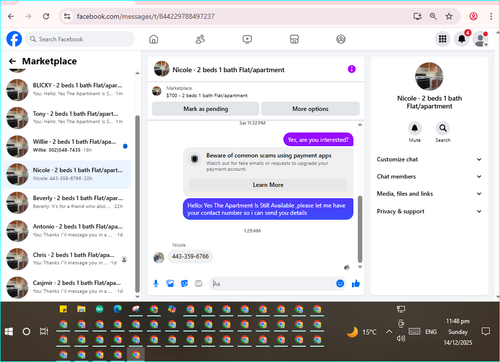Click the browser address bar URL
Viewport: 500px width, 362px height.
click(x=145, y=16)
